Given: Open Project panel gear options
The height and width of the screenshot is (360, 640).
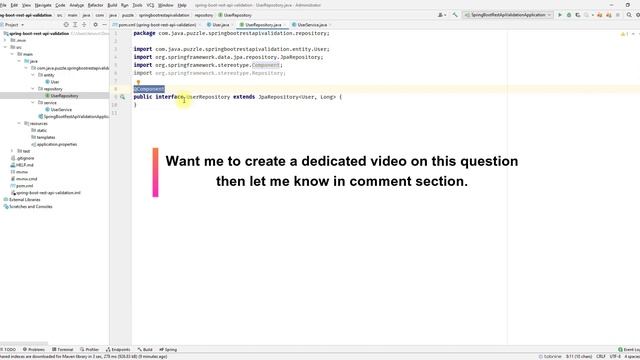Looking at the screenshot, I should (x=96, y=25).
